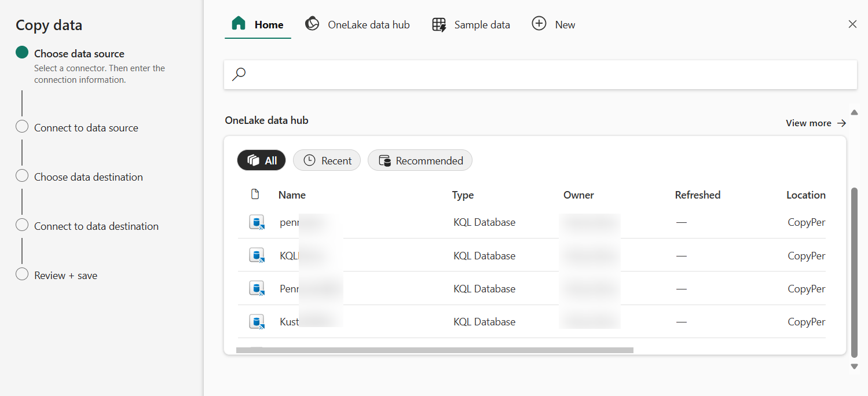Click the clock icon in Recent

[x=309, y=160]
